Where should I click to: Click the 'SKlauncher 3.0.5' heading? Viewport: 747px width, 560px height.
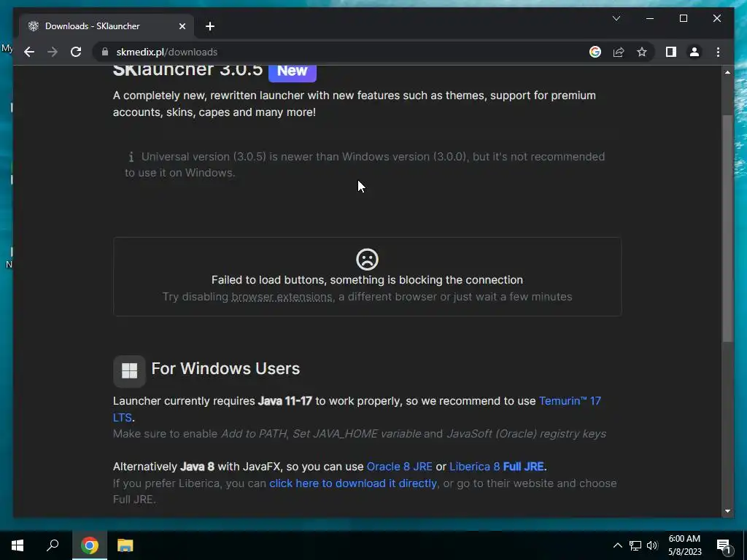(x=187, y=71)
